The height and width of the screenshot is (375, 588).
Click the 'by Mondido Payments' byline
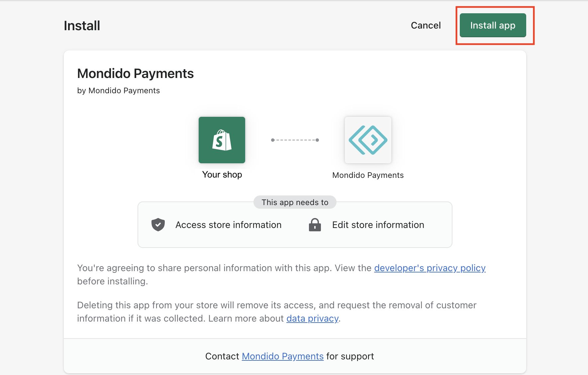coord(119,91)
